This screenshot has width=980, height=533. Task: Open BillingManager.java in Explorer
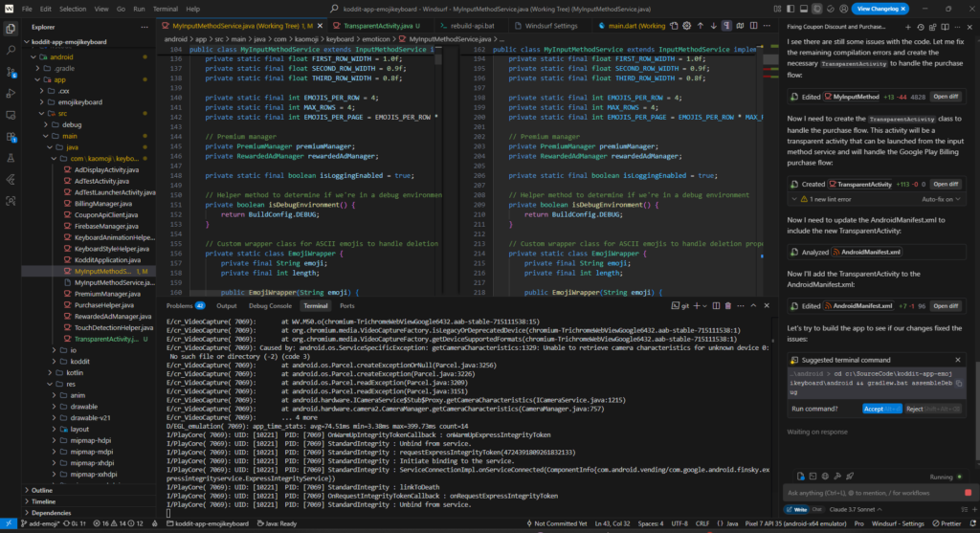click(x=102, y=204)
